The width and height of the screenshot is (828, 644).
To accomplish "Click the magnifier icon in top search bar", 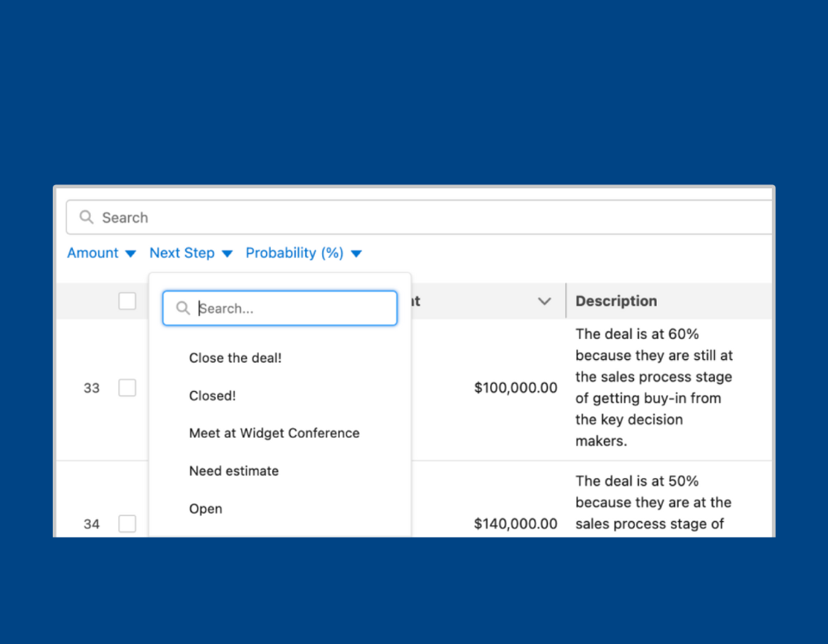I will (x=86, y=217).
